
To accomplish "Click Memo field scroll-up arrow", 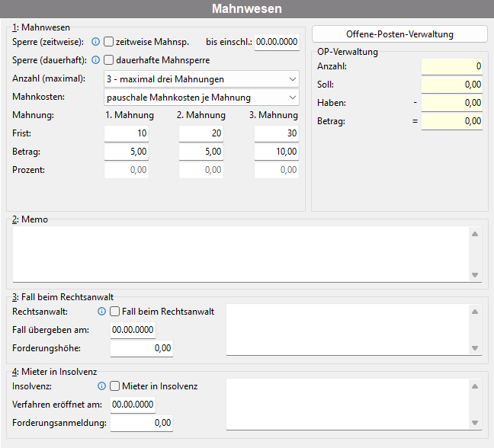I will point(475,234).
